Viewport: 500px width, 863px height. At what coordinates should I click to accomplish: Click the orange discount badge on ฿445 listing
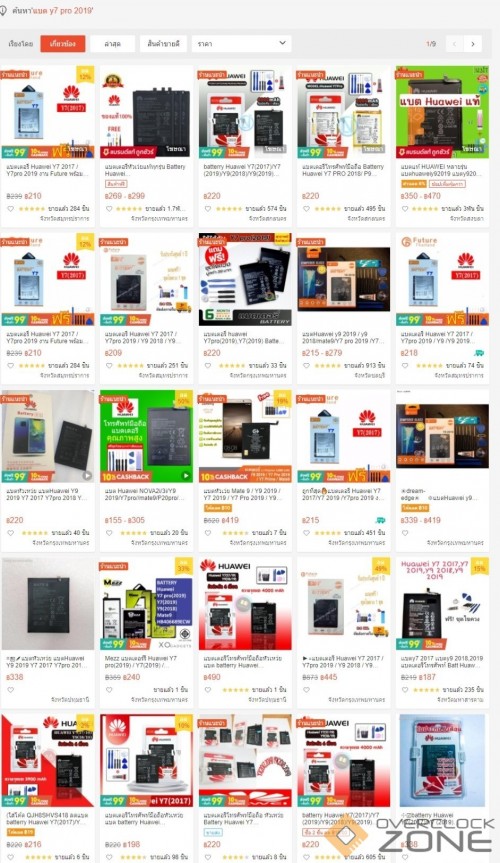[x=381, y=565]
